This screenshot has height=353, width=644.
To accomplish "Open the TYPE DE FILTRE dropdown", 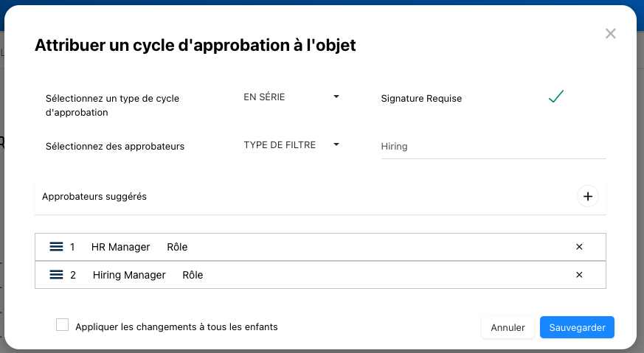I will click(291, 145).
